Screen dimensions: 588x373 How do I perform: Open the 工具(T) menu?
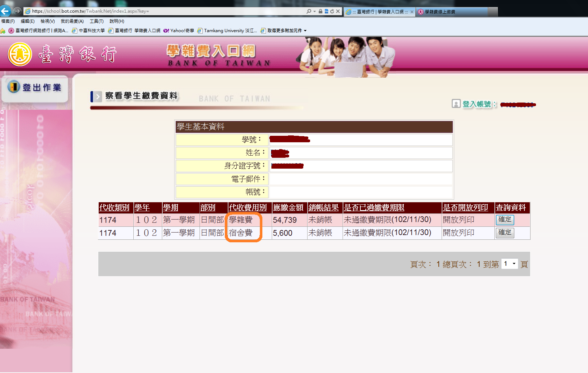pos(96,21)
